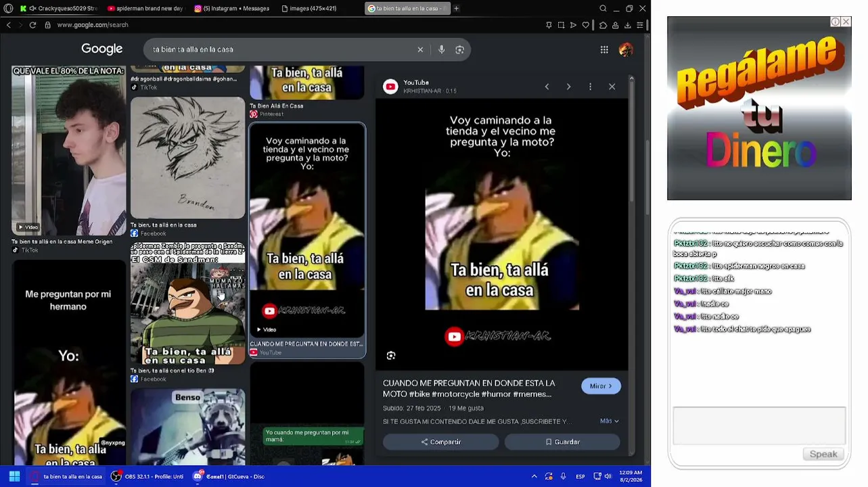Open 'Ta bien ta allá en la casa Meme Origen' link
Screen dimensions: 868x487
(x=62, y=241)
